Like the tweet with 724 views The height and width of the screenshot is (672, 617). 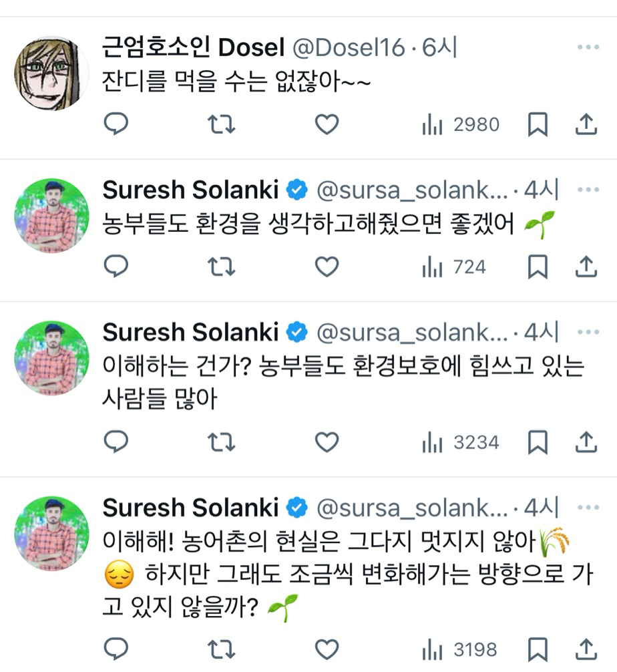(x=327, y=267)
